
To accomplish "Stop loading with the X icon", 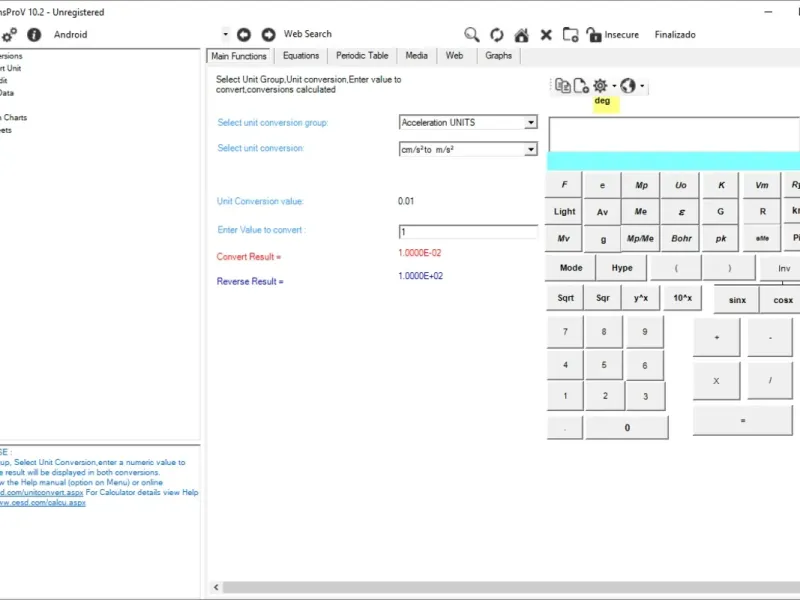I will [x=546, y=35].
